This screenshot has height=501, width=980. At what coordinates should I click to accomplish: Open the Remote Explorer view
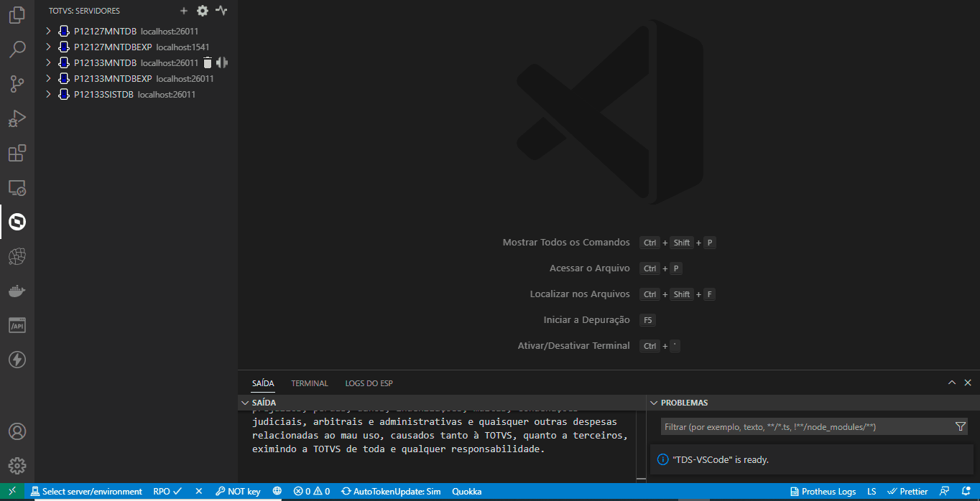pos(17,187)
